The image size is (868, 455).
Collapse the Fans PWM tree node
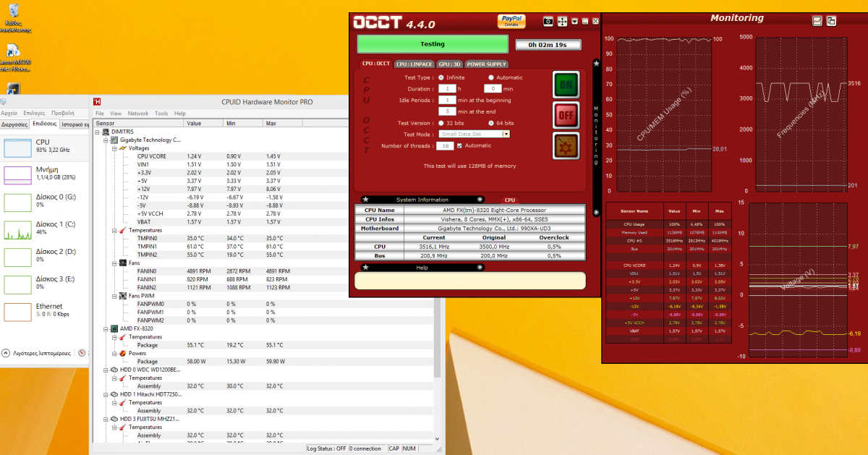[x=114, y=296]
